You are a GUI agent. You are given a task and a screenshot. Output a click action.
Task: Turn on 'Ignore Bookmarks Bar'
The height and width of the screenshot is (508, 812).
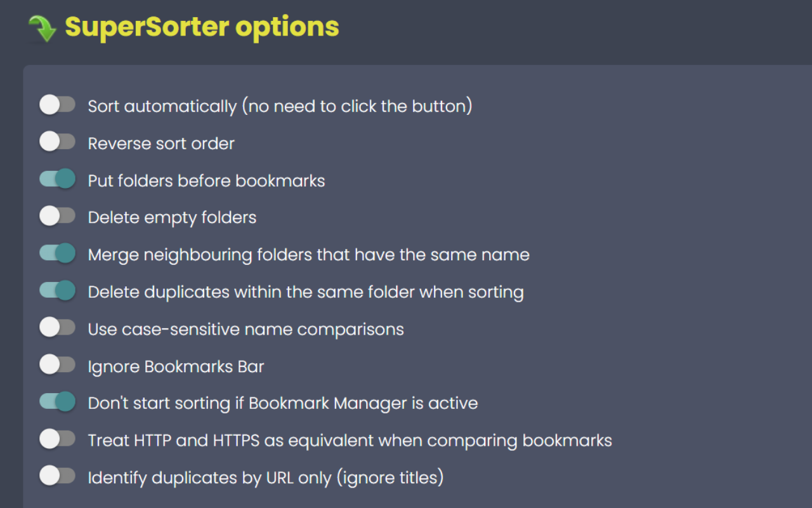pyautogui.click(x=58, y=364)
